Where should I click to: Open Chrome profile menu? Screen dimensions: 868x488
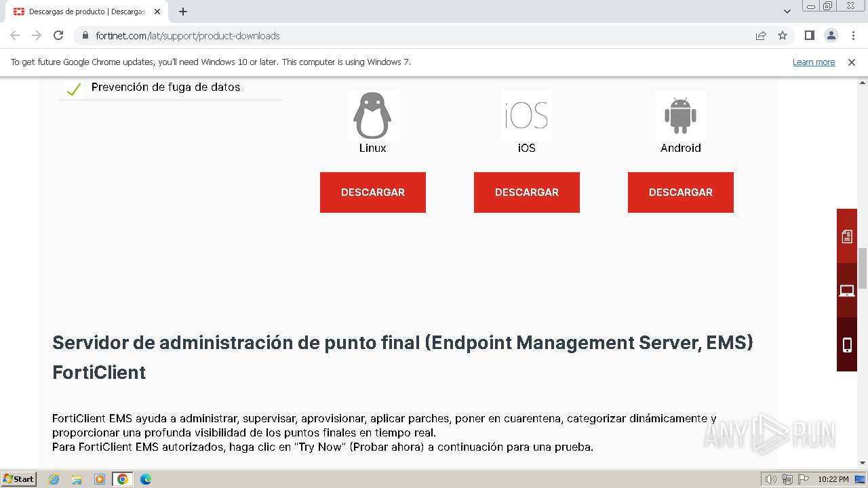[x=831, y=35]
